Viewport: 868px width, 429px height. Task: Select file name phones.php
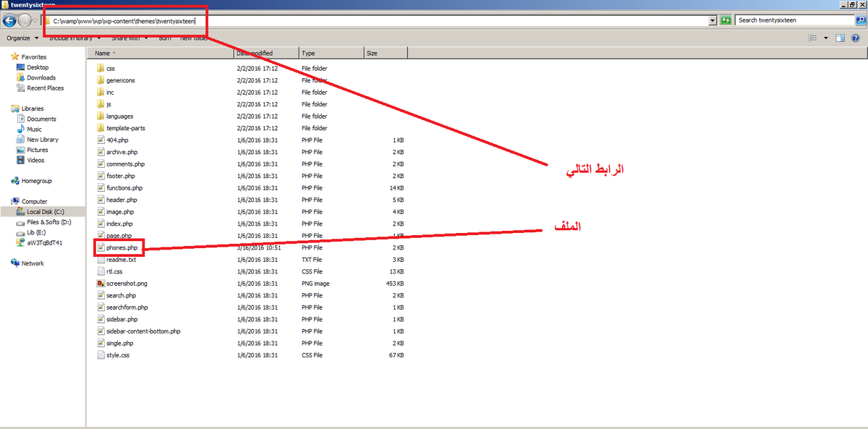122,247
